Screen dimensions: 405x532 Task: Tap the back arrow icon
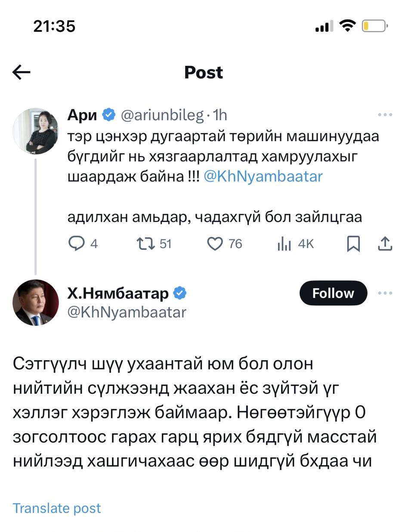22,72
